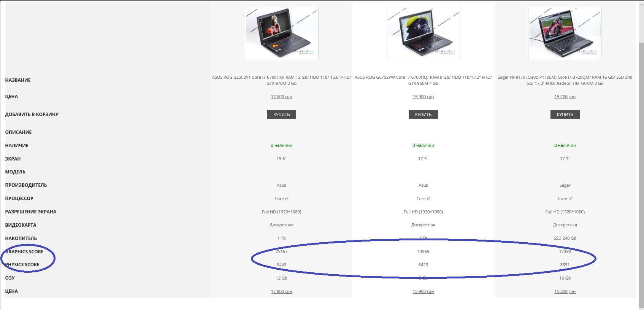Click the bottom 15 900 грн price link
644x310 pixels.
click(423, 291)
